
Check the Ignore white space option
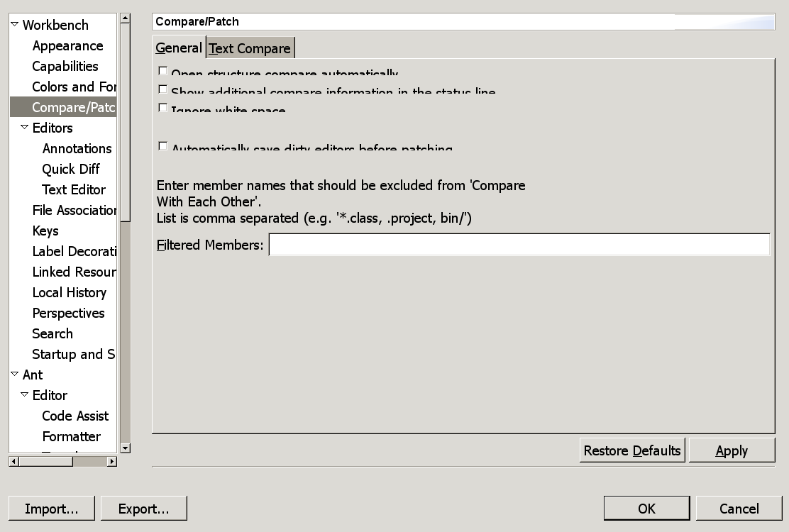pos(163,108)
